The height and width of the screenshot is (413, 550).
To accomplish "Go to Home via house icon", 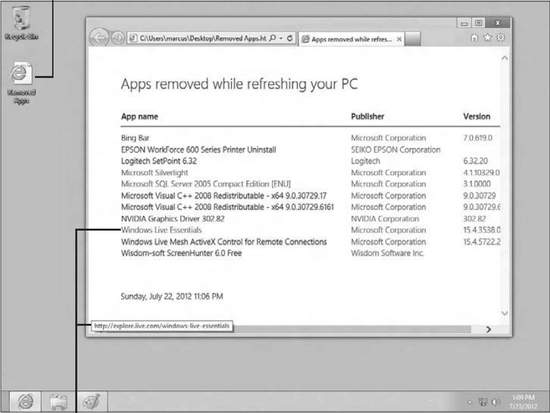I will click(x=474, y=37).
